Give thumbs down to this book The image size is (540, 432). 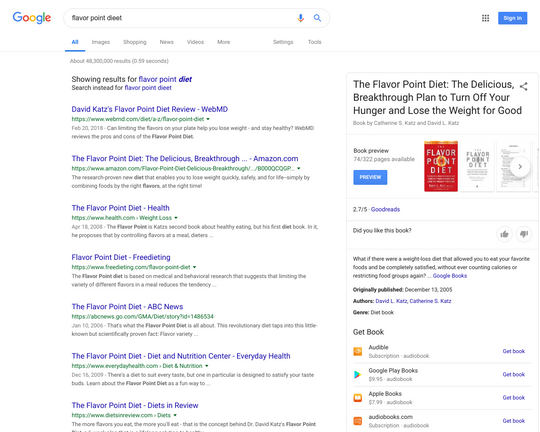[x=524, y=234]
